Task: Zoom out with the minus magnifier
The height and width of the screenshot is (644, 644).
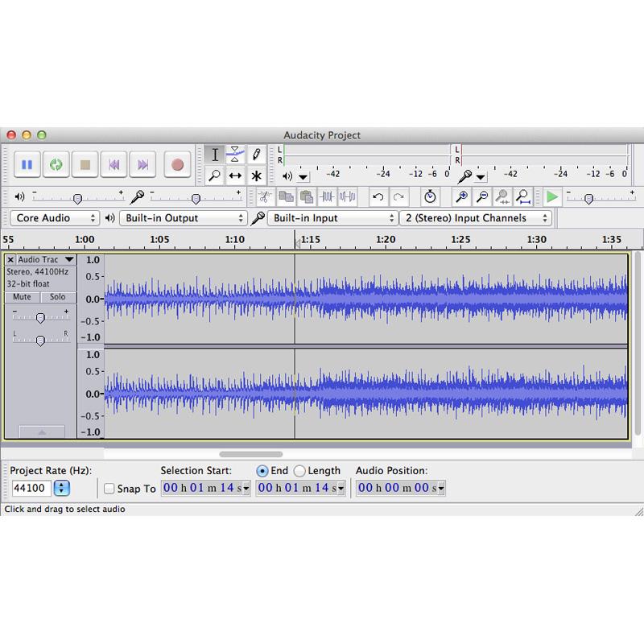Action: [x=482, y=197]
